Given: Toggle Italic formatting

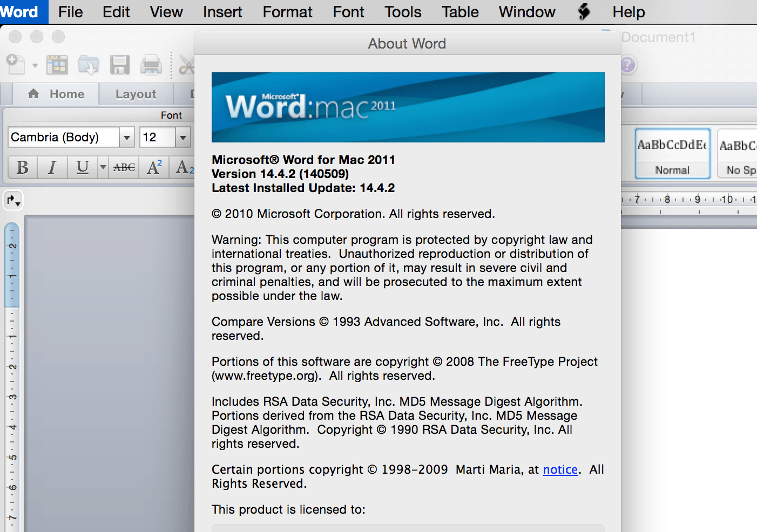Looking at the screenshot, I should pos(52,167).
